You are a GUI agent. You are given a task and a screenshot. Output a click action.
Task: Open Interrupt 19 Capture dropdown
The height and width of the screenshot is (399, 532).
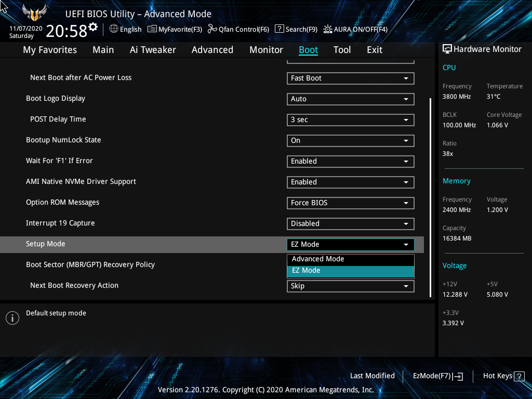pos(351,223)
